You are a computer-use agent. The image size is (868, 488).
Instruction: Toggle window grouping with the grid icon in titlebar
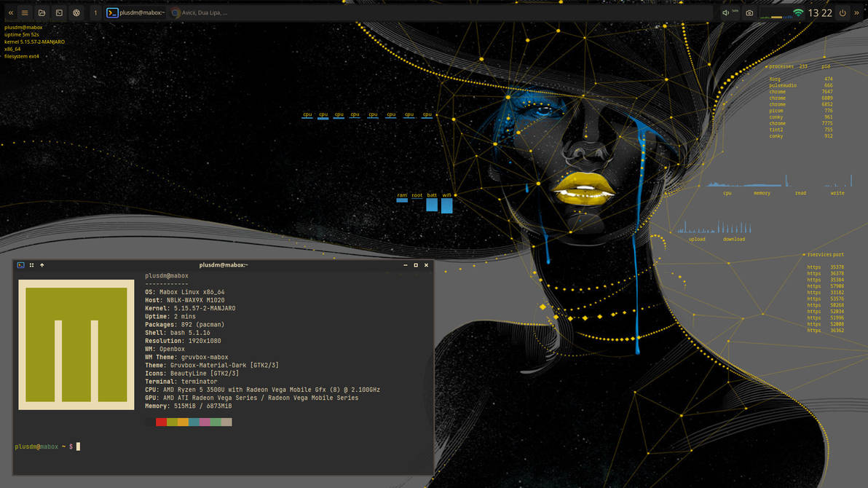pyautogui.click(x=31, y=265)
